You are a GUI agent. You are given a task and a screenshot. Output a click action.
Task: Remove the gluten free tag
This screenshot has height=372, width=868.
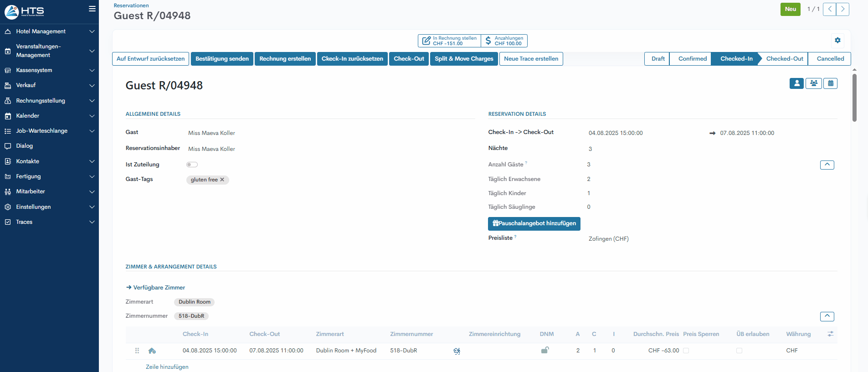(x=222, y=180)
